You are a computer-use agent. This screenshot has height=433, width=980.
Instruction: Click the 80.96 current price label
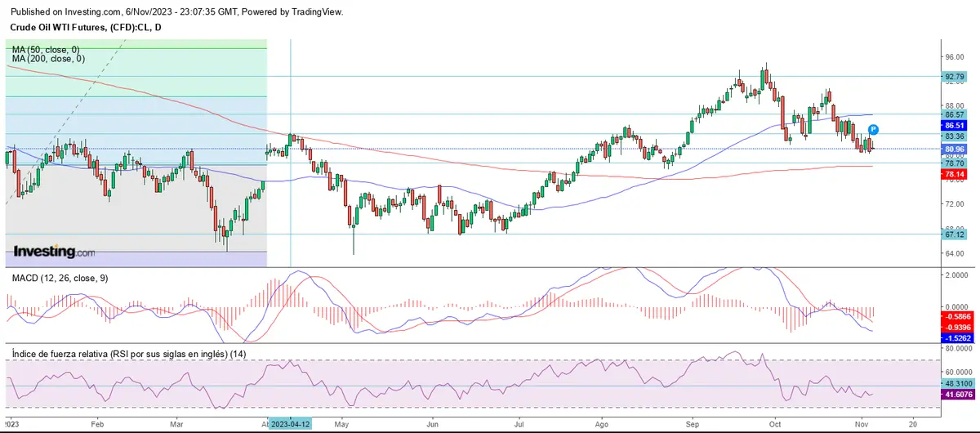(955, 150)
